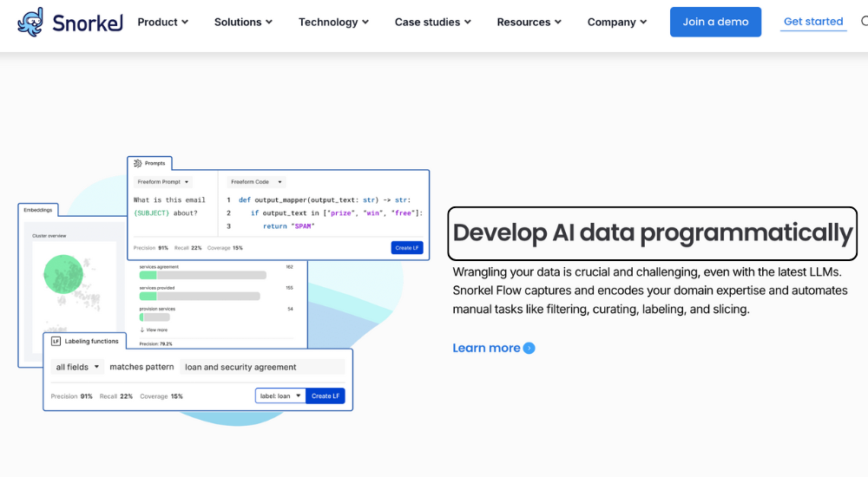Open the Case studies menu
This screenshot has width=868, height=477.
(432, 23)
